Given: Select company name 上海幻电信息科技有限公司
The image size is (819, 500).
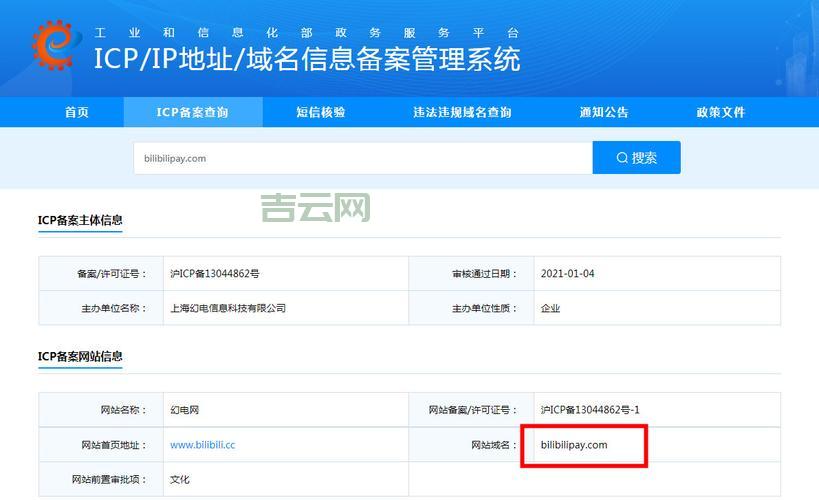Looking at the screenshot, I should point(228,308).
